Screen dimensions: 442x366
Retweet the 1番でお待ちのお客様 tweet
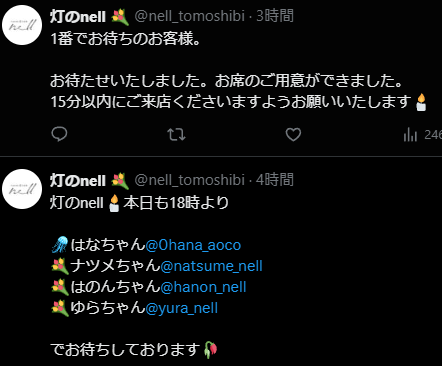coord(176,134)
